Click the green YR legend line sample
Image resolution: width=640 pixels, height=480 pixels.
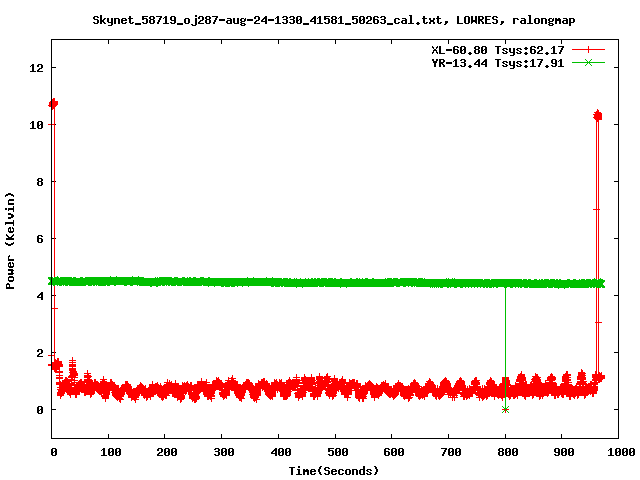588,63
